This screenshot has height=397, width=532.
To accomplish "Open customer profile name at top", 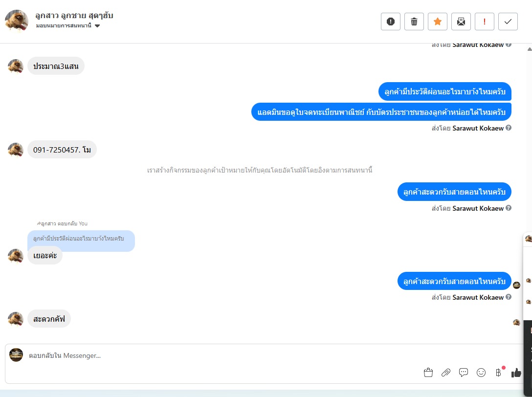I will click(74, 16).
